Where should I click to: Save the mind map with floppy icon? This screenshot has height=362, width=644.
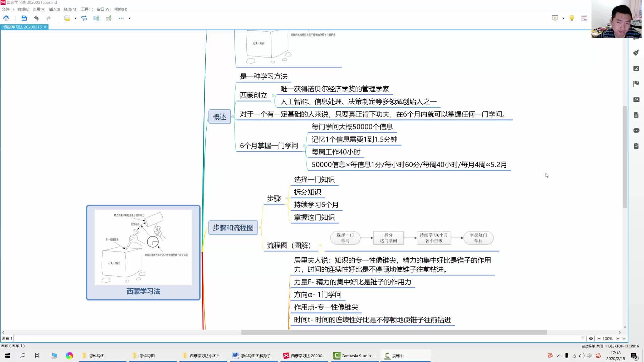point(24,18)
